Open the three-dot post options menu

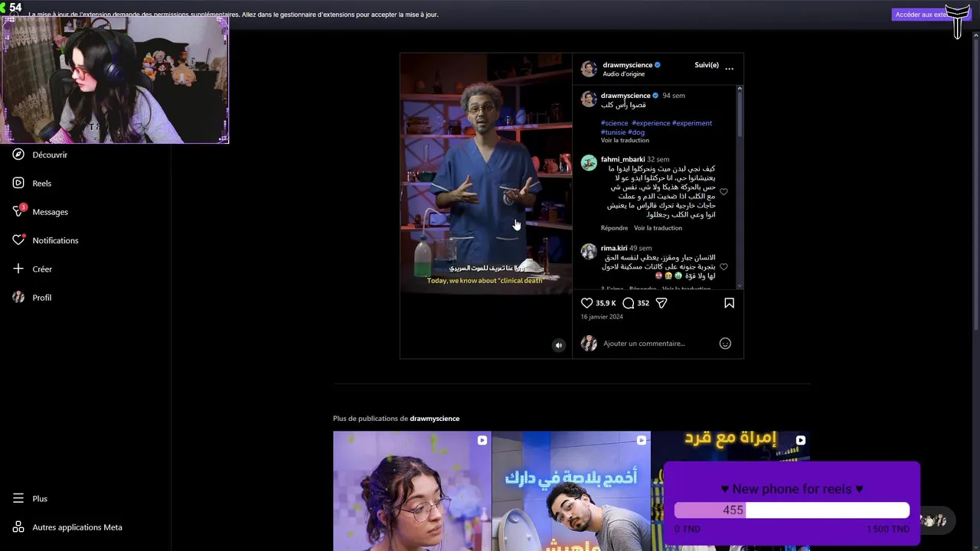[729, 69]
